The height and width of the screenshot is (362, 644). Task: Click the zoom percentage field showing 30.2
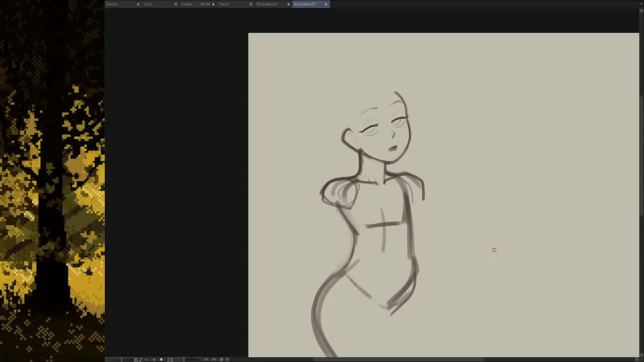pyautogui.click(x=137, y=359)
